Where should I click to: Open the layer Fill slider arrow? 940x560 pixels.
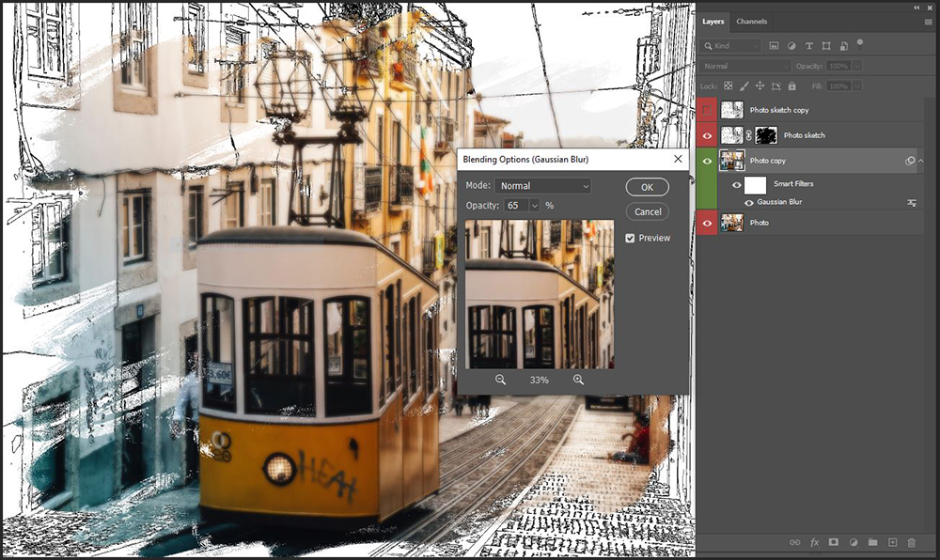tap(858, 86)
